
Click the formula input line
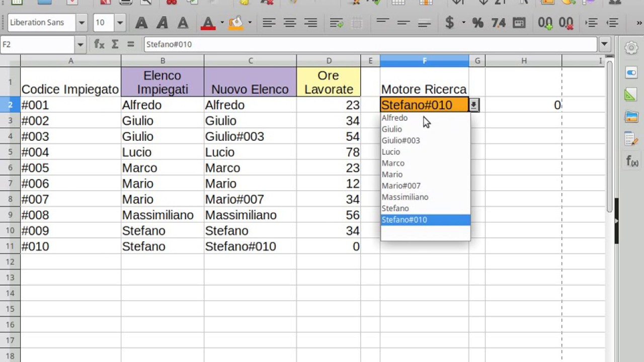[371, 44]
